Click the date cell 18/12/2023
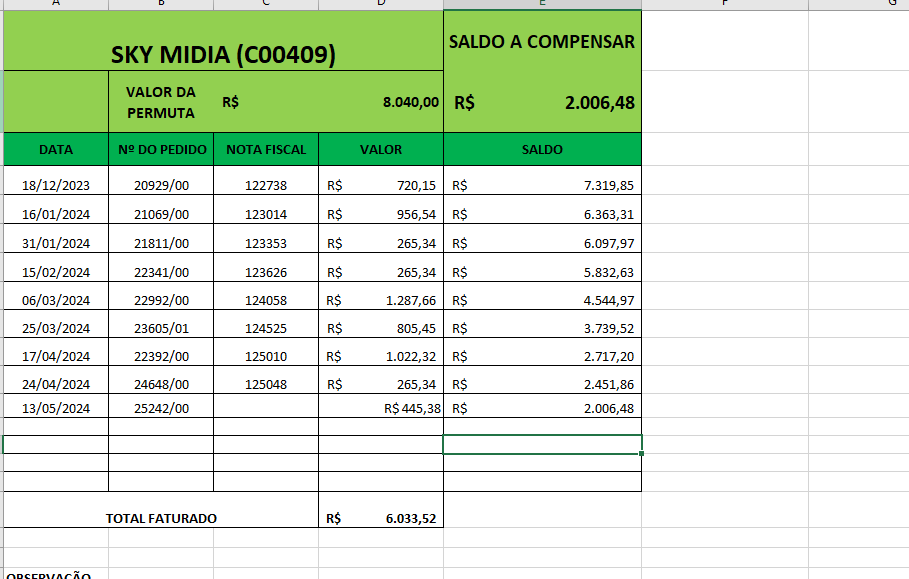The width and height of the screenshot is (909, 579). [x=56, y=186]
